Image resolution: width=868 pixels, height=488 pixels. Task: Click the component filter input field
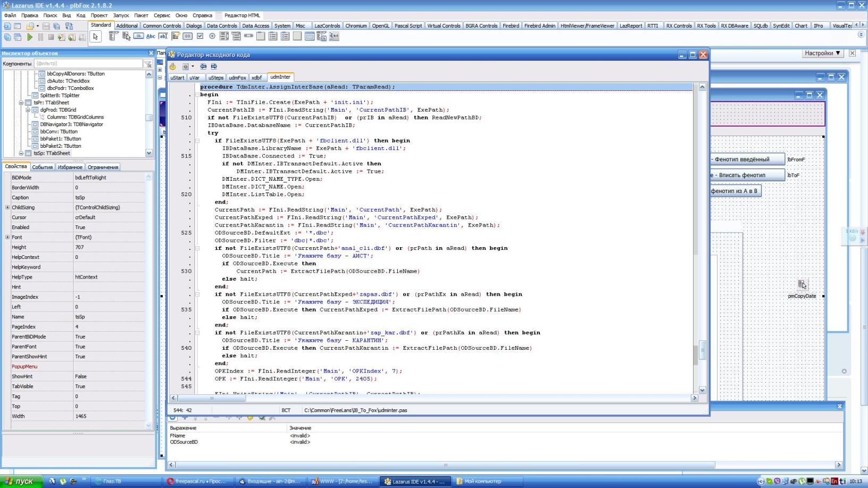pos(88,64)
